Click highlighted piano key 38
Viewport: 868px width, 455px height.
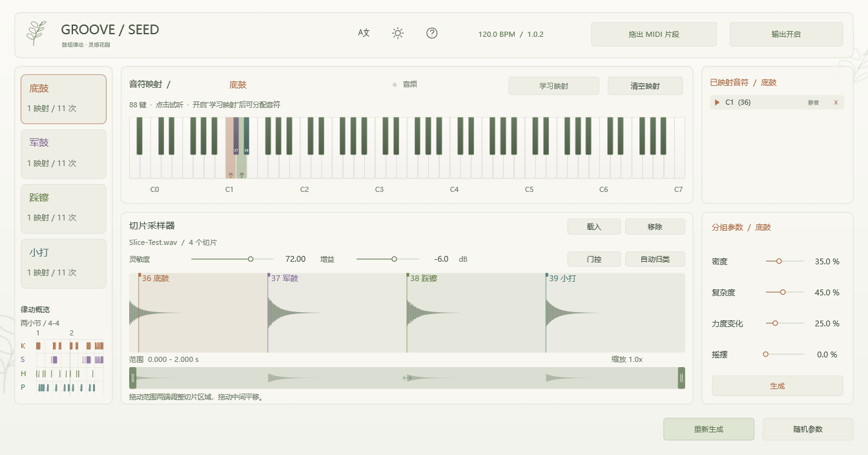[242, 167]
